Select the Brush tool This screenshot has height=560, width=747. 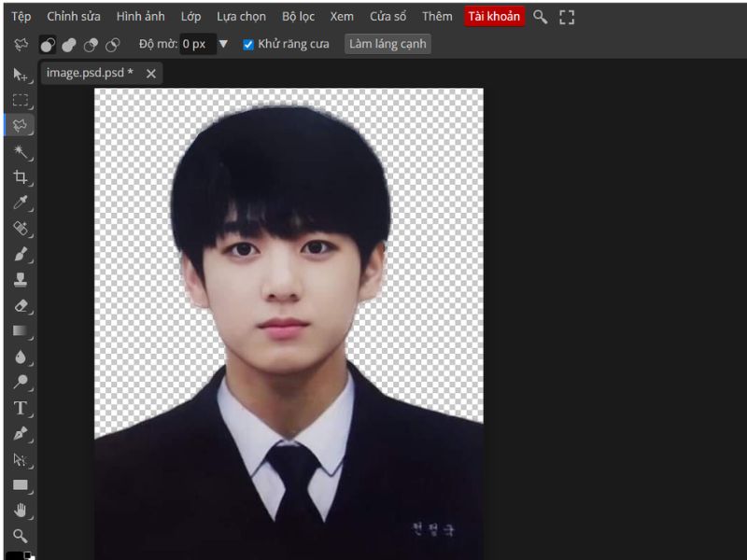tap(20, 254)
